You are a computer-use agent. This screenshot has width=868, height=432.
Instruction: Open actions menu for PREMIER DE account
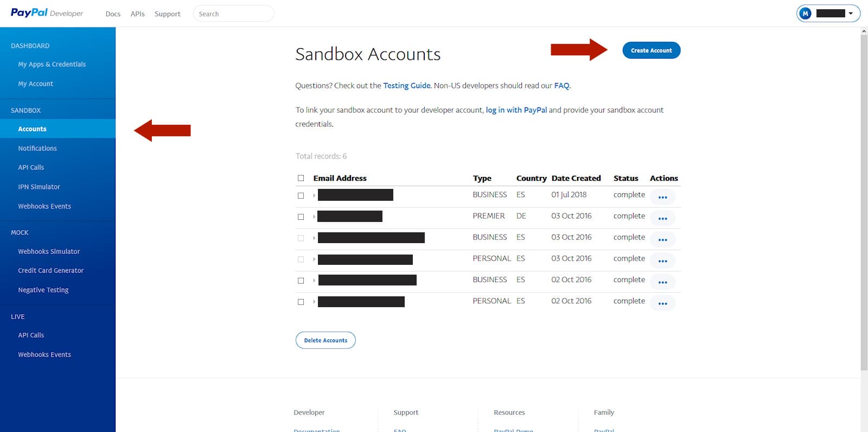pos(662,218)
